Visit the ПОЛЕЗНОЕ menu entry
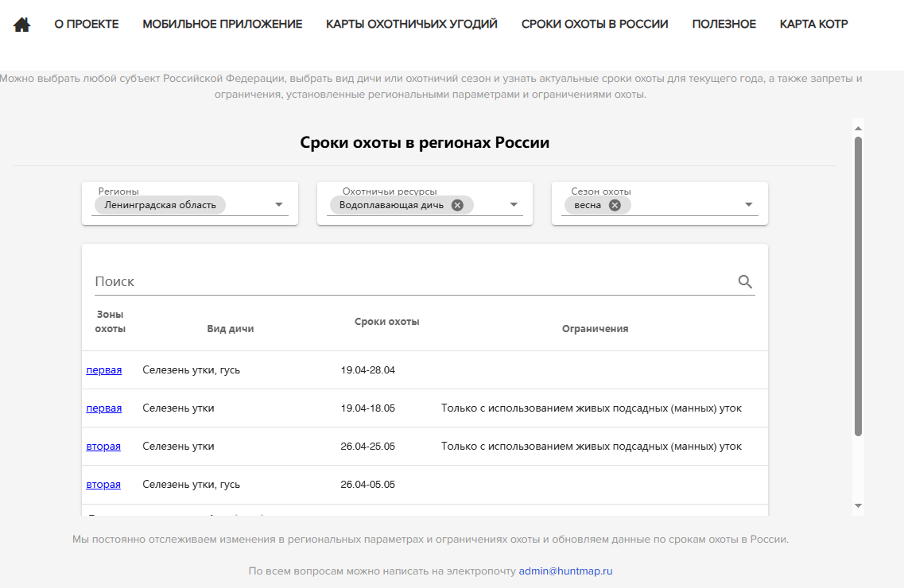 (724, 24)
